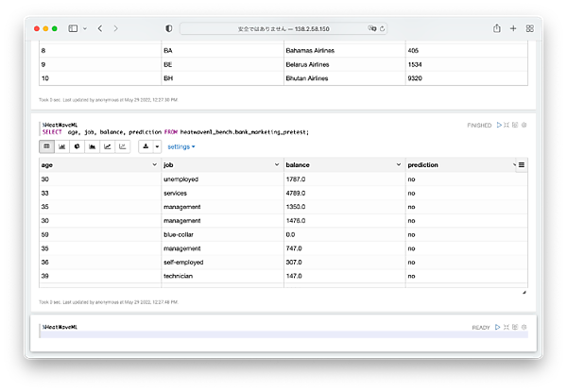Viewport: 567px width, 392px height.
Task: Click the Safari share button
Action: click(493, 28)
